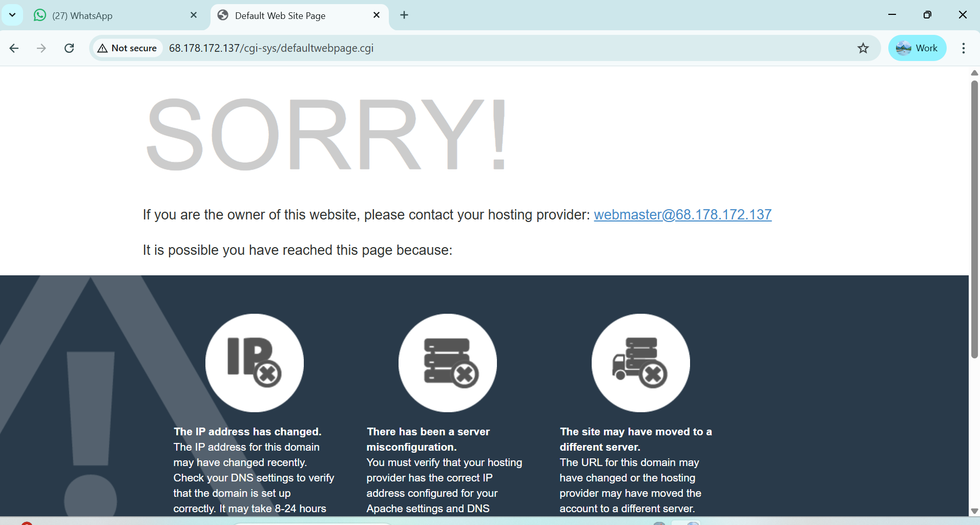Close the WhatsApp tab
The image size is (980, 525).
point(194,15)
